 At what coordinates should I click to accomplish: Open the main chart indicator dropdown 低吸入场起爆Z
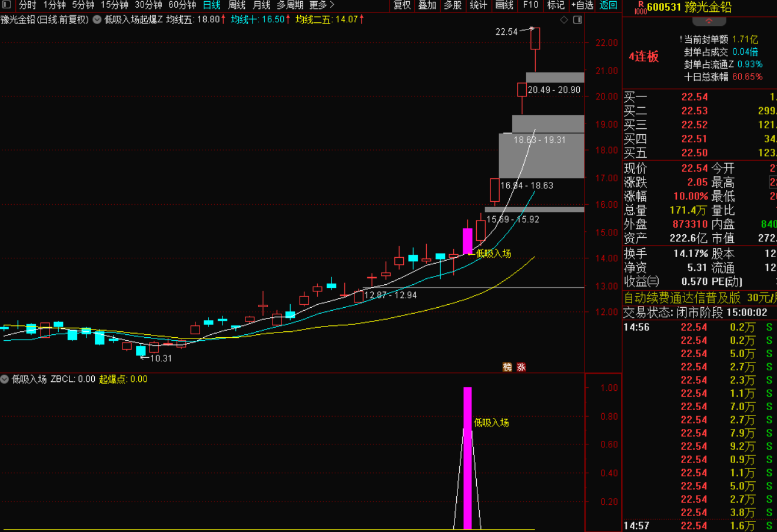pos(97,19)
